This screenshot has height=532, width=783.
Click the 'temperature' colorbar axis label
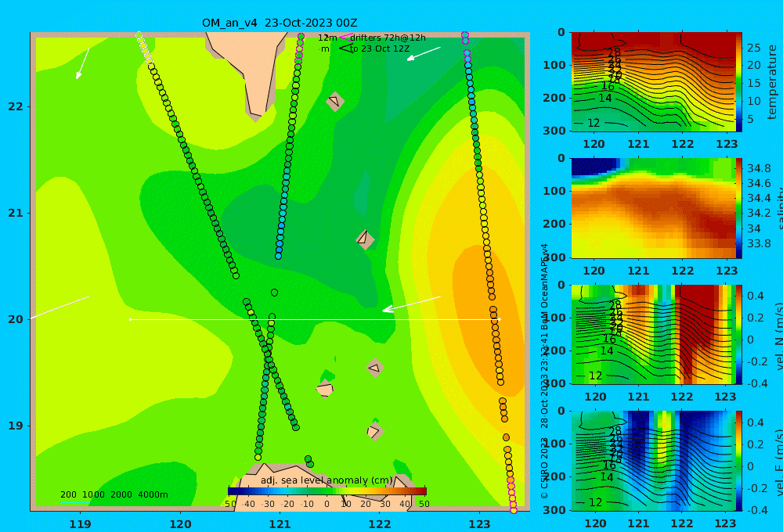tap(773, 82)
